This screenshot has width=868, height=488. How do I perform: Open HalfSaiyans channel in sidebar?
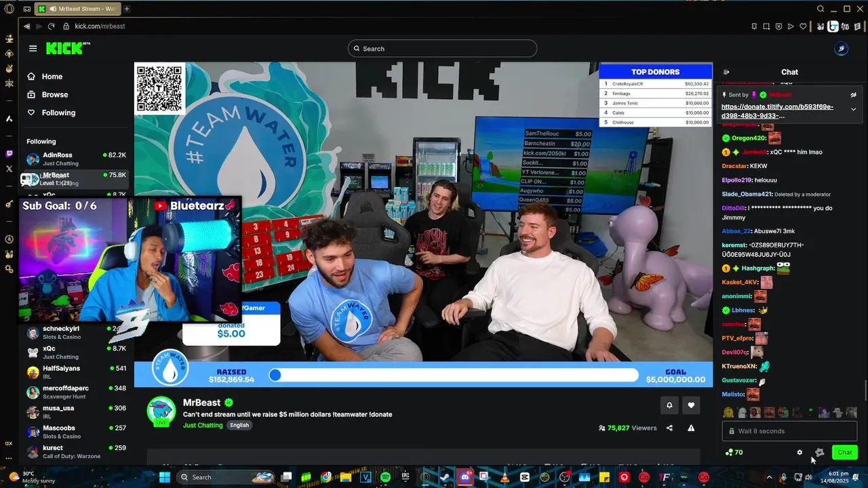[x=76, y=372]
